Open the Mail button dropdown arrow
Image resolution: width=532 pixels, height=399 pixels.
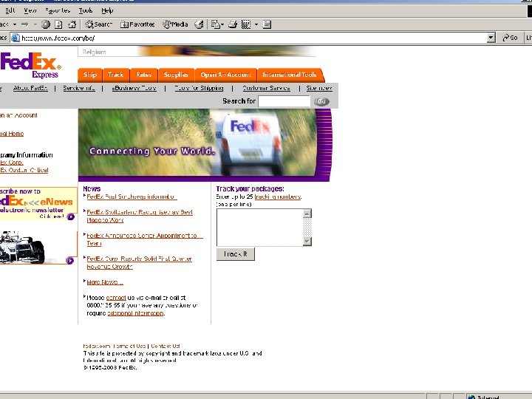pos(222,24)
